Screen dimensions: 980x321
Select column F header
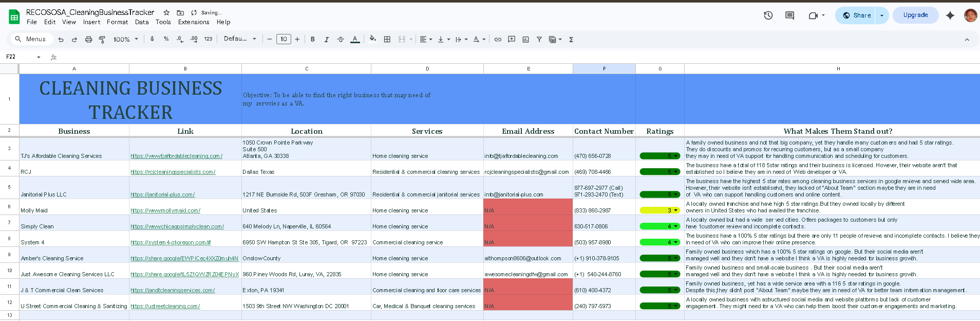point(604,68)
